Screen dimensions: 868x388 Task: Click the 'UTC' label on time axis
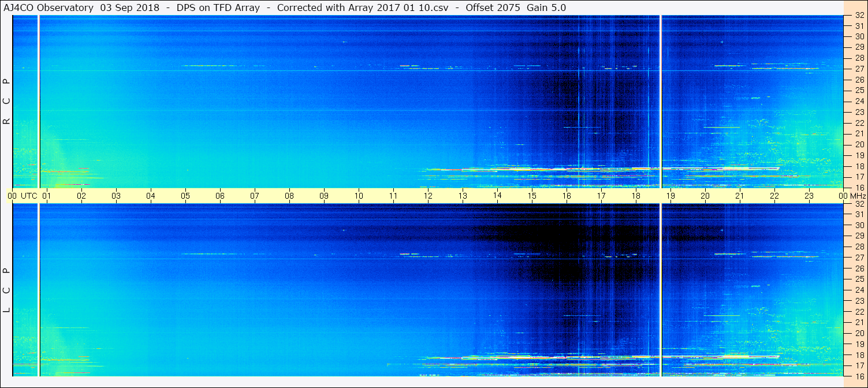pyautogui.click(x=29, y=196)
